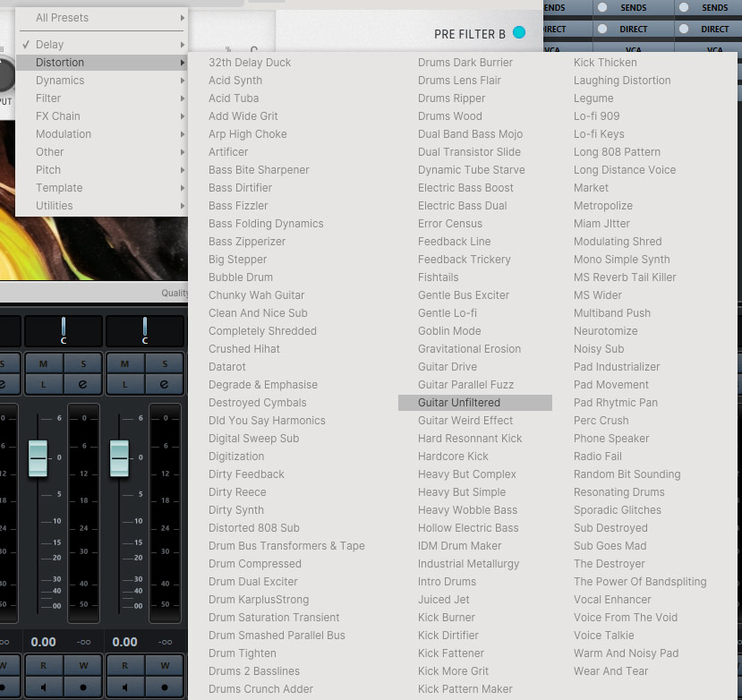Toggle the cyan PRE FILTER B indicator
742x700 pixels.
click(519, 33)
